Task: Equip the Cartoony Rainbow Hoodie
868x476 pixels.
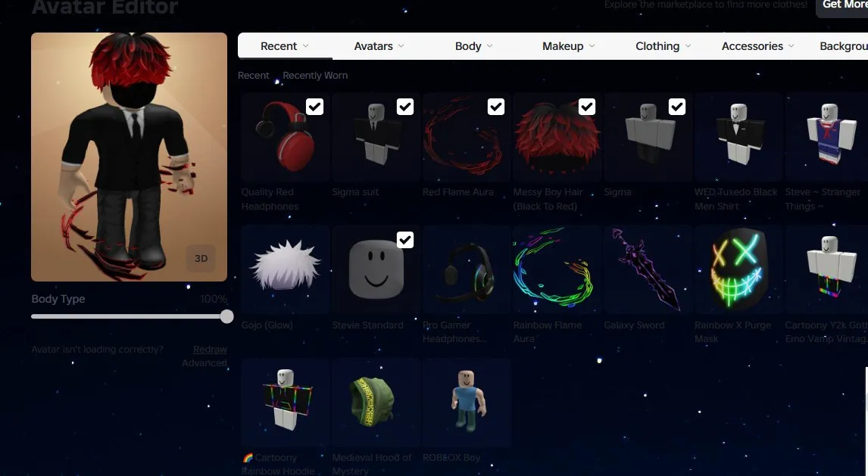Action: click(x=285, y=403)
